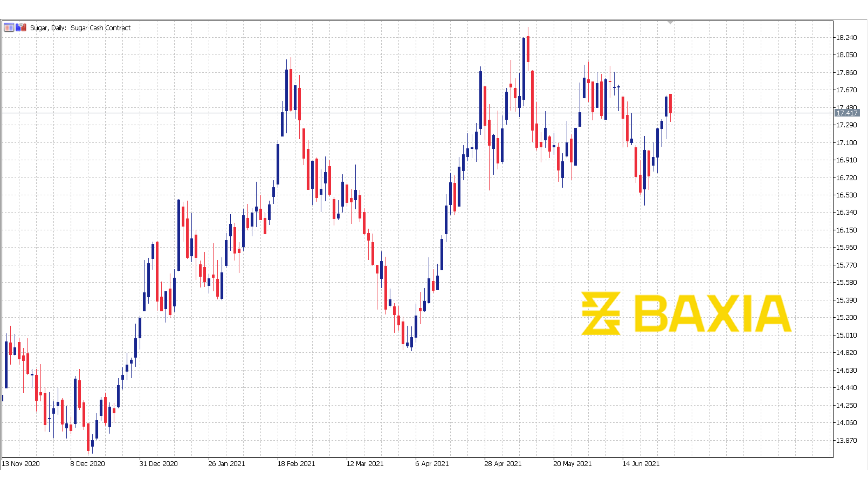Click the 14.250 price scale label
This screenshot has height=489, width=868.
pos(846,405)
